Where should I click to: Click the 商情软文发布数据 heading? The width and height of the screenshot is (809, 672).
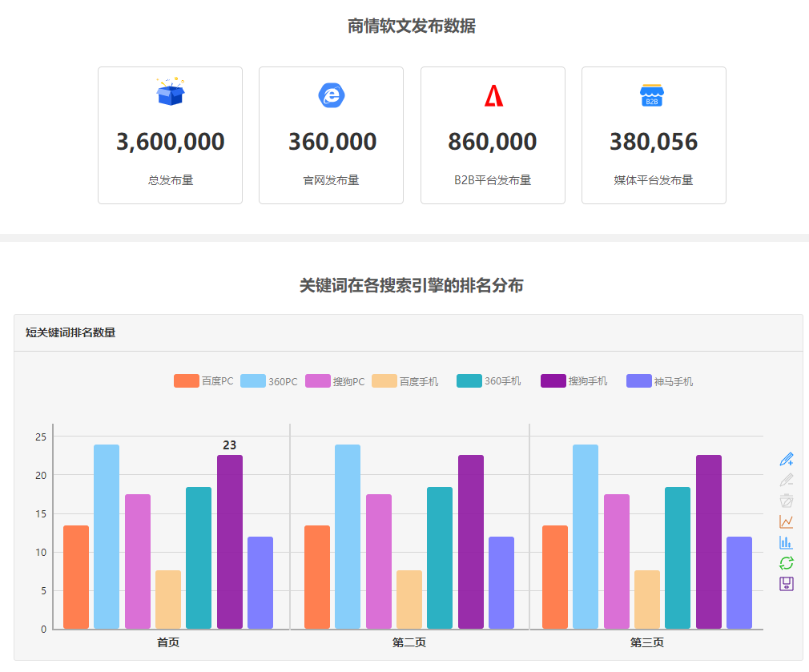pyautogui.click(x=411, y=26)
